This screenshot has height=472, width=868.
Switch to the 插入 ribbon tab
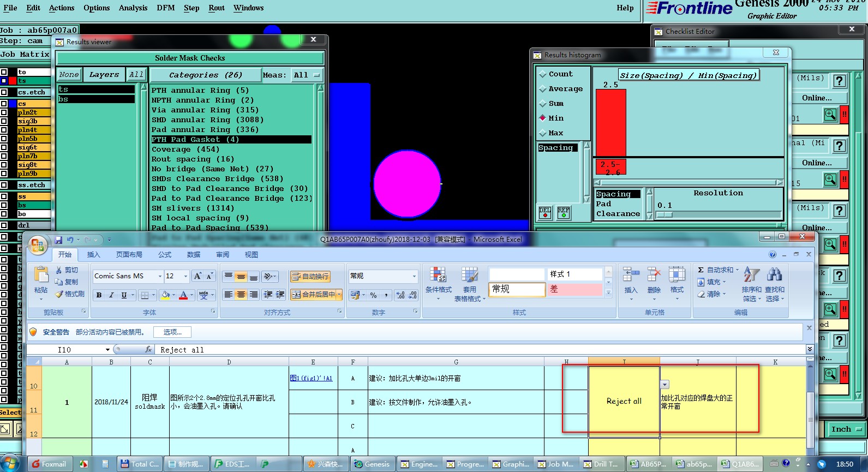click(x=94, y=255)
